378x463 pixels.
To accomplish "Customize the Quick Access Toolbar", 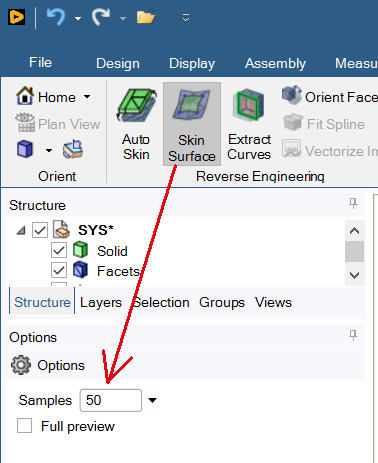I will [x=186, y=17].
